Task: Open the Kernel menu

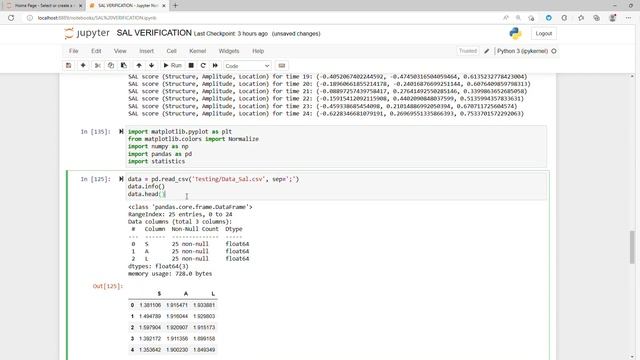Action: click(x=198, y=51)
